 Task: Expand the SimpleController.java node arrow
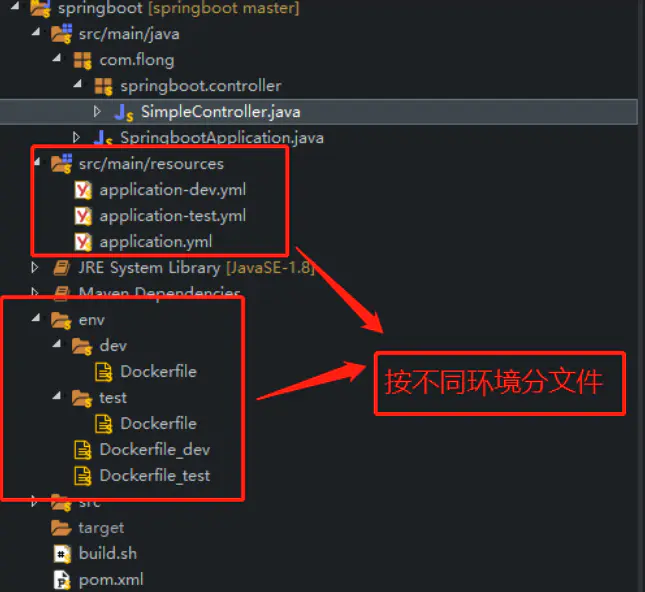coord(97,111)
